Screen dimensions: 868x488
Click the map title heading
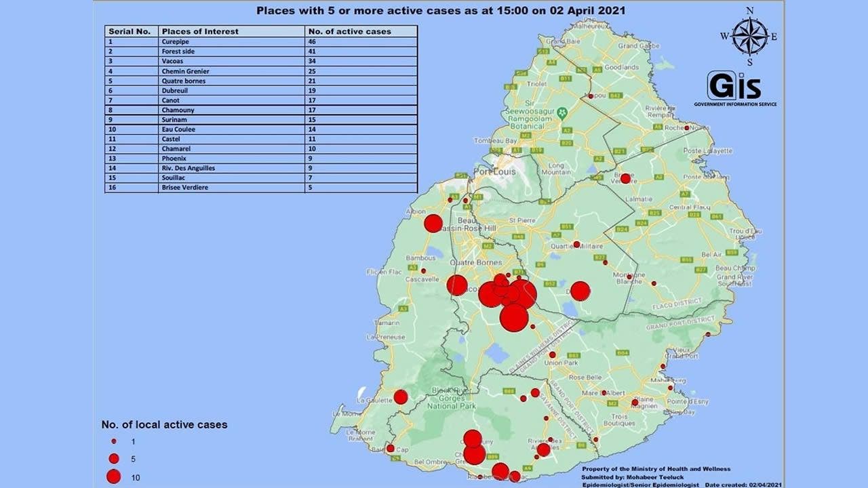click(441, 10)
